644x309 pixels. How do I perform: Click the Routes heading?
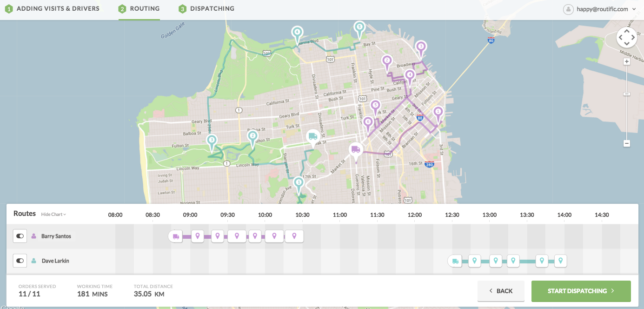tap(25, 214)
